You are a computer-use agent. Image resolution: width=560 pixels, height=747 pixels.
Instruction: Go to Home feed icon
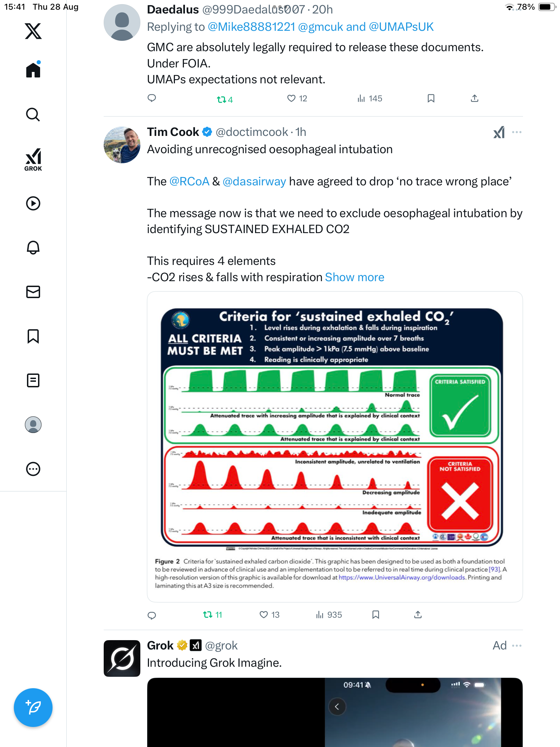(x=33, y=70)
